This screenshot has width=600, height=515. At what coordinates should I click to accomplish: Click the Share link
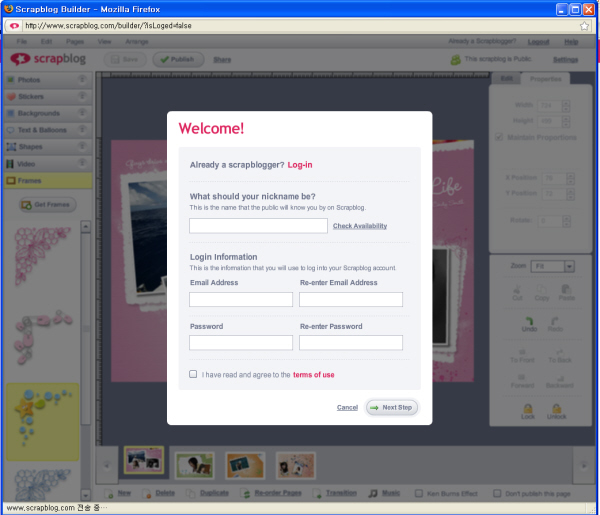click(222, 60)
